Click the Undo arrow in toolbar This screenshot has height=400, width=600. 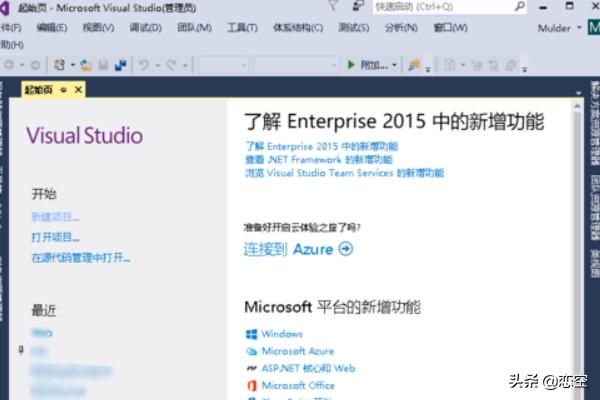144,65
